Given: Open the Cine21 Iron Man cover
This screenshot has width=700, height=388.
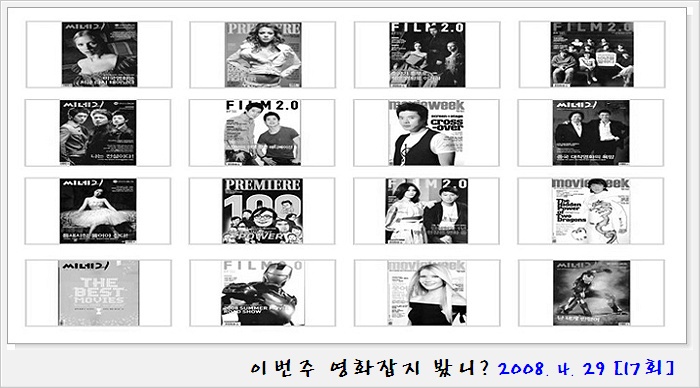Looking at the screenshot, I should coord(592,293).
